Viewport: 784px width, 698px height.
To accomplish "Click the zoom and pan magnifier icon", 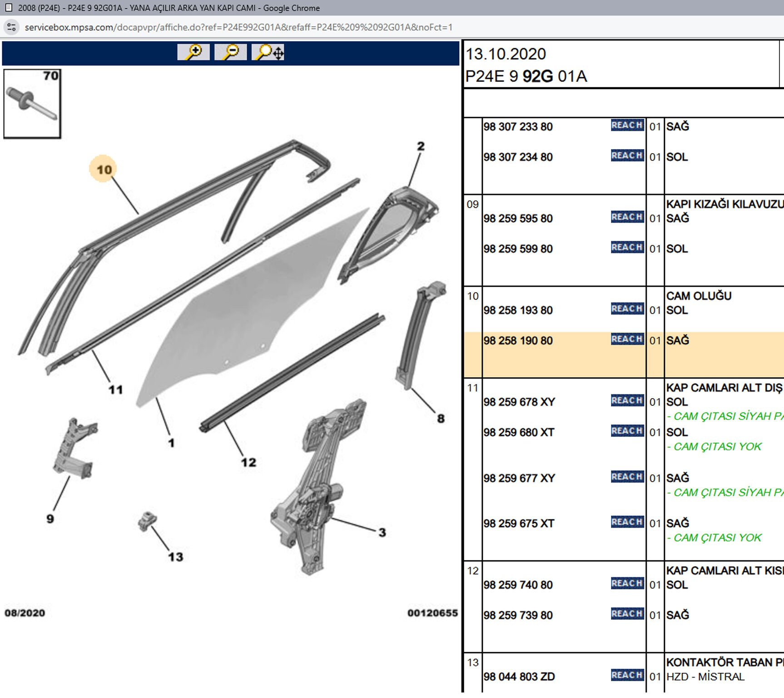I will click(x=268, y=52).
